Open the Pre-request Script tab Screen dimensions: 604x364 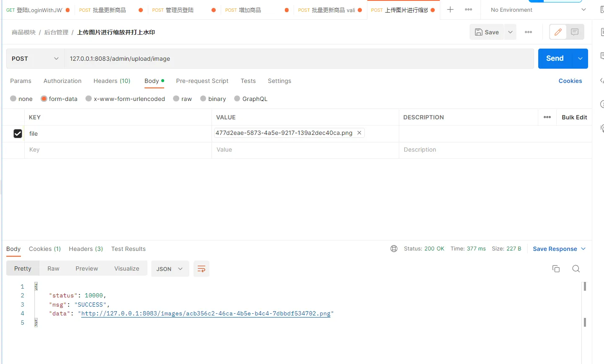202,81
